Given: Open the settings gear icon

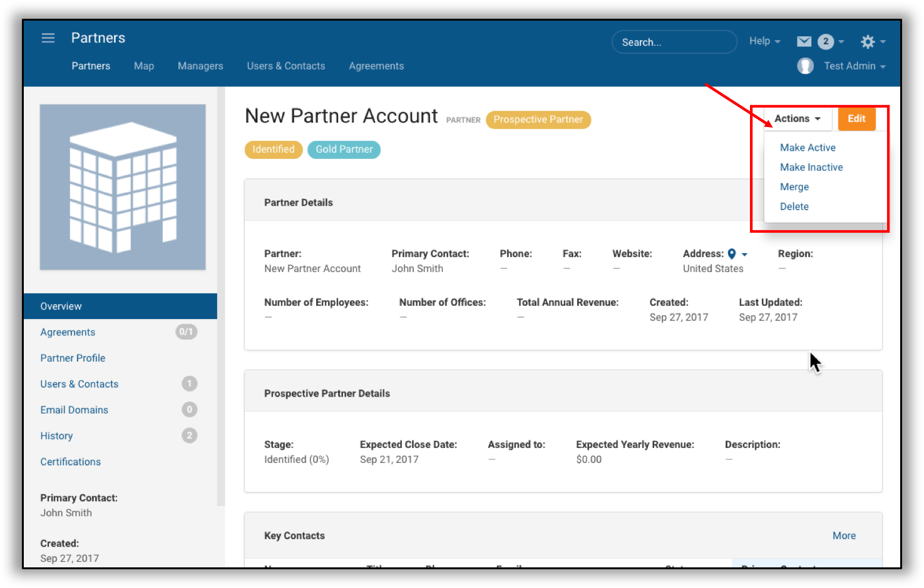Looking at the screenshot, I should coord(869,41).
